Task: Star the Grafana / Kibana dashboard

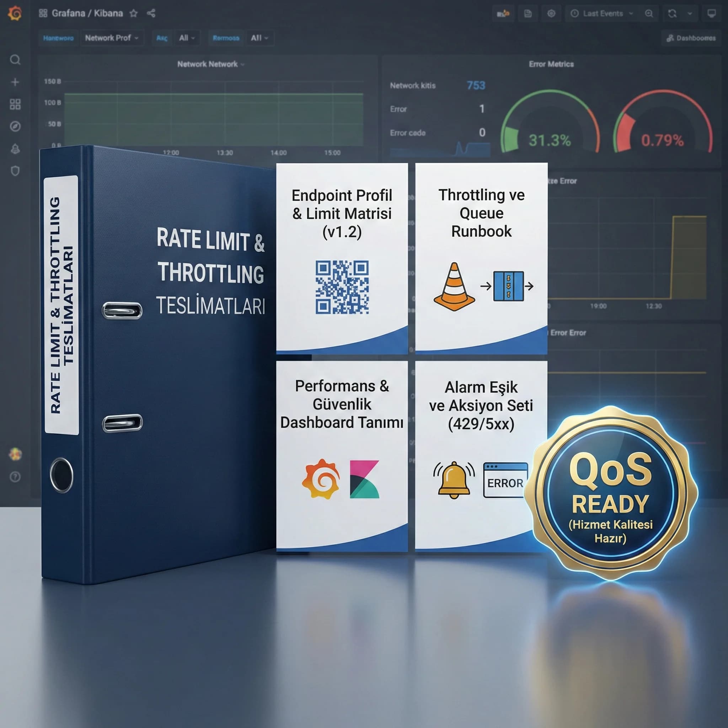Action: click(133, 14)
